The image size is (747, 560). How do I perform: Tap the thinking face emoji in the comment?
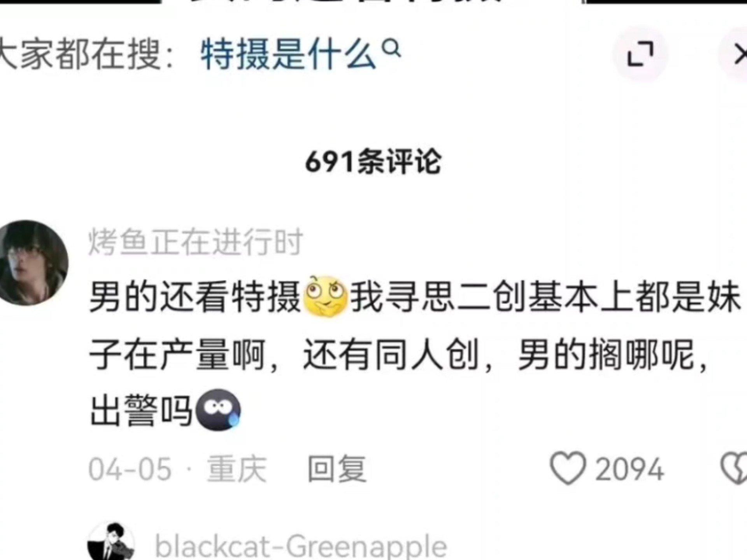pyautogui.click(x=325, y=296)
